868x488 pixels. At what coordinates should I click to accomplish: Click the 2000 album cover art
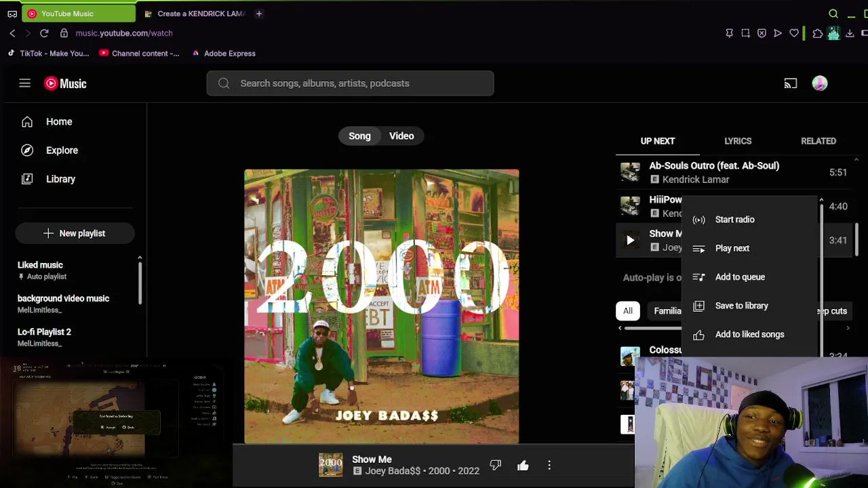[x=382, y=306]
